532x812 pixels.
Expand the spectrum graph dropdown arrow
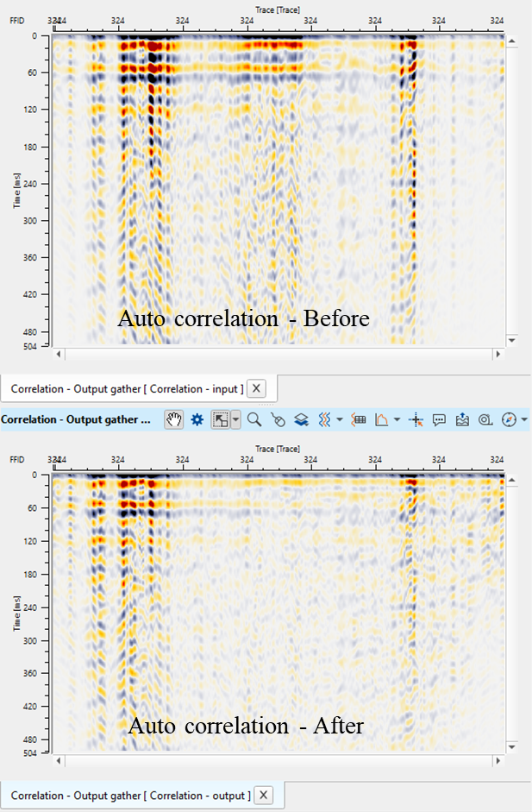[397, 419]
